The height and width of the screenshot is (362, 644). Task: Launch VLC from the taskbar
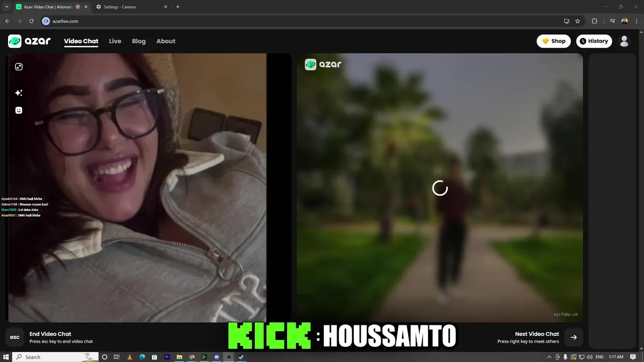129,357
